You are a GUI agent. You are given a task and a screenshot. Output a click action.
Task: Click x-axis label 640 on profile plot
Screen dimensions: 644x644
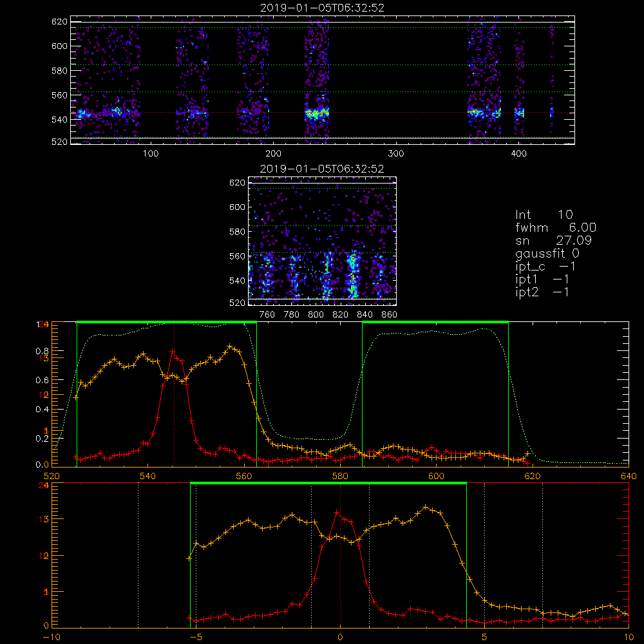(x=629, y=476)
